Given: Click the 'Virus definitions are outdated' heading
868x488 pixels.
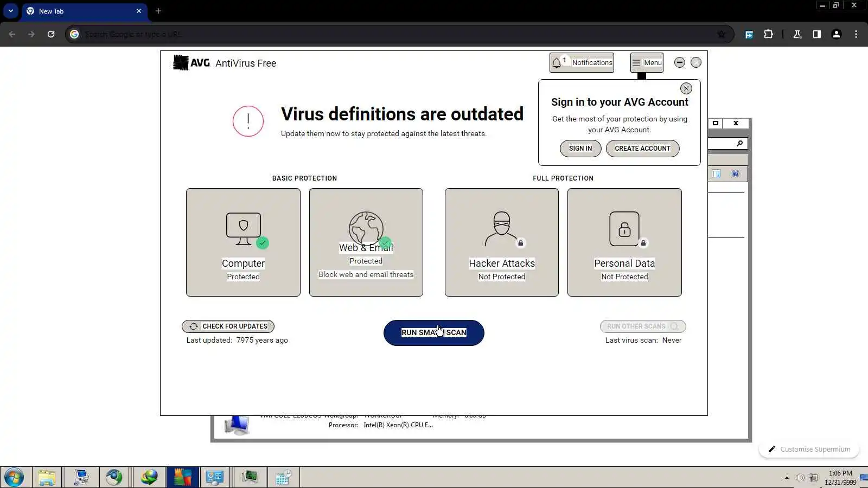Looking at the screenshot, I should point(402,114).
